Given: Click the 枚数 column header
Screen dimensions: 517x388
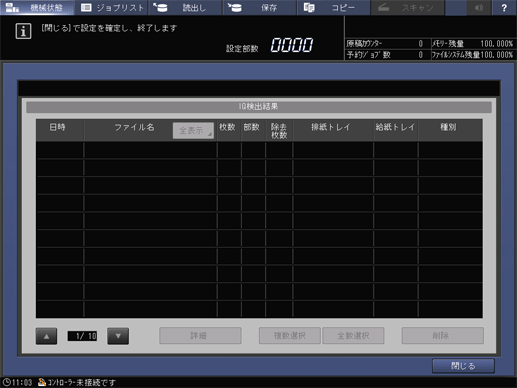Looking at the screenshot, I should click(x=229, y=130).
